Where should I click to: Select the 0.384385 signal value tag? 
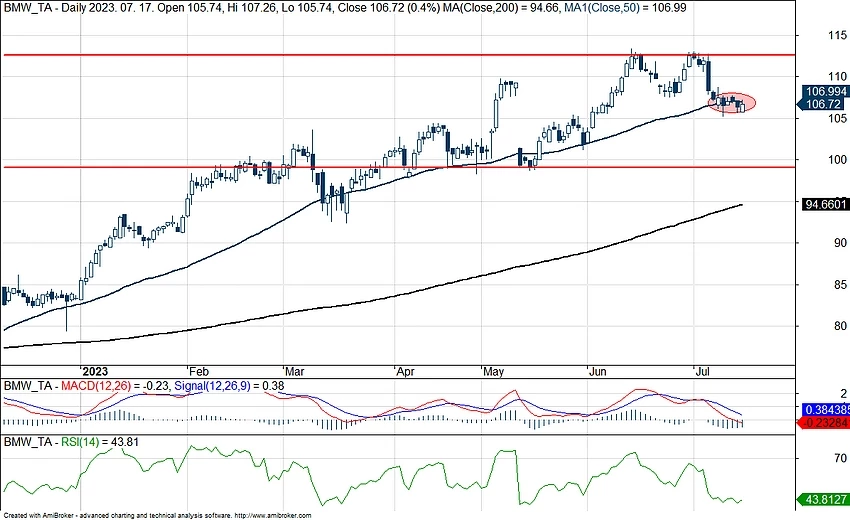(826, 410)
